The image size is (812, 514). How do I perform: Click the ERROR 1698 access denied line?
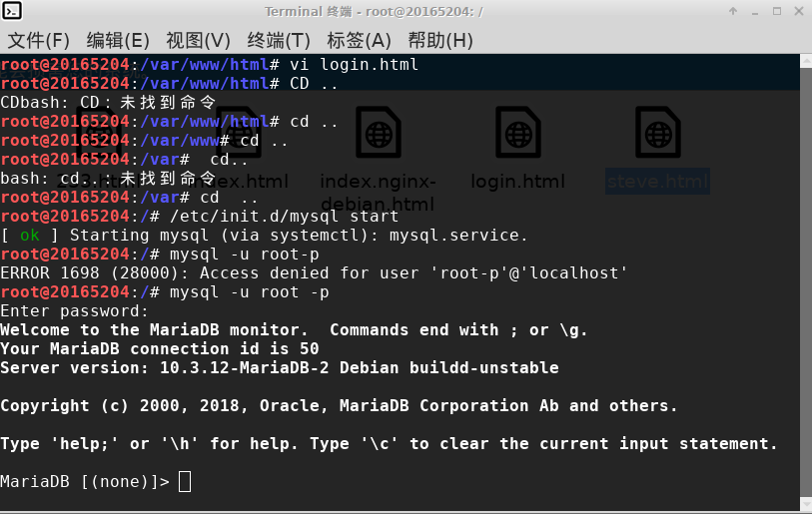coord(314,272)
